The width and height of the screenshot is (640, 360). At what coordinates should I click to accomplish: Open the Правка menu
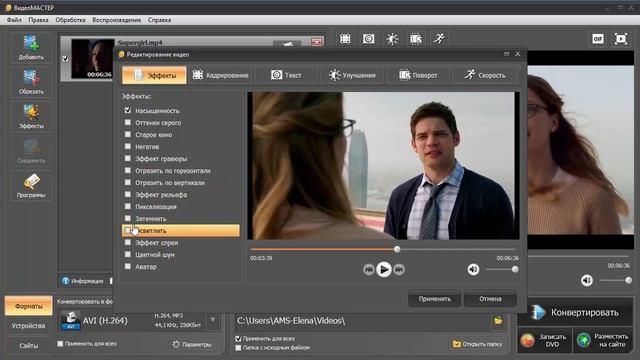pos(38,20)
